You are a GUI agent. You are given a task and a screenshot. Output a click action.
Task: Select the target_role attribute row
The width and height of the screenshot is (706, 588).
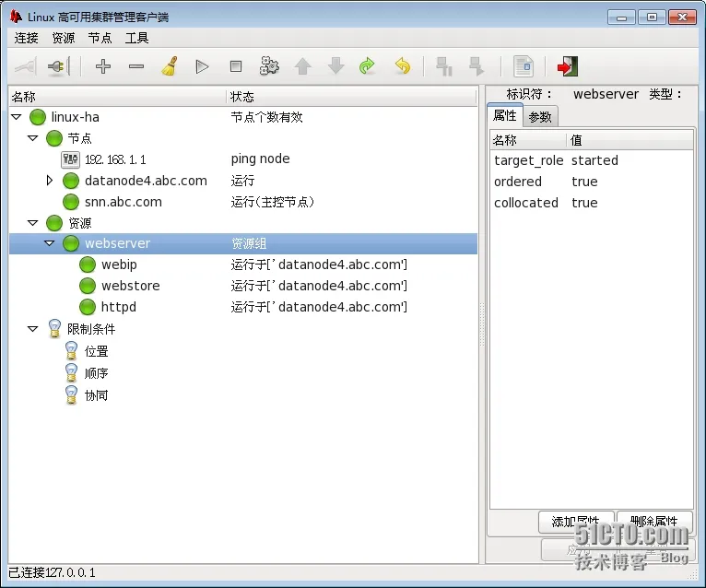(592, 160)
